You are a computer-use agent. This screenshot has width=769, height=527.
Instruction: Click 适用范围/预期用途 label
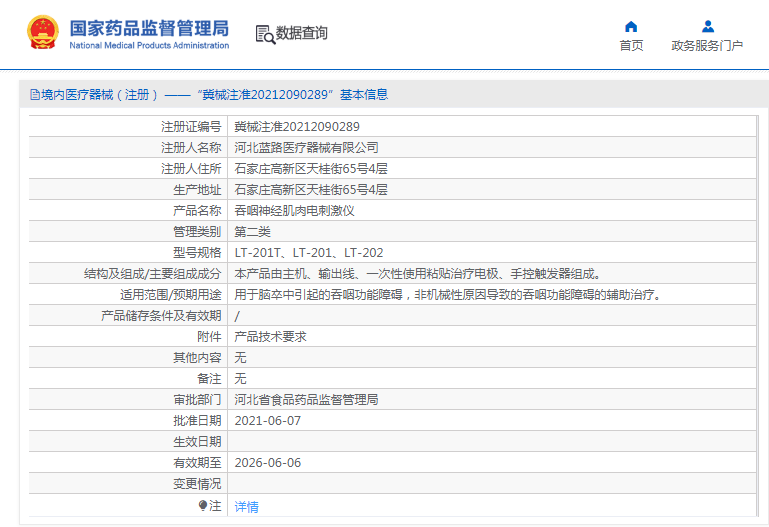[171, 295]
